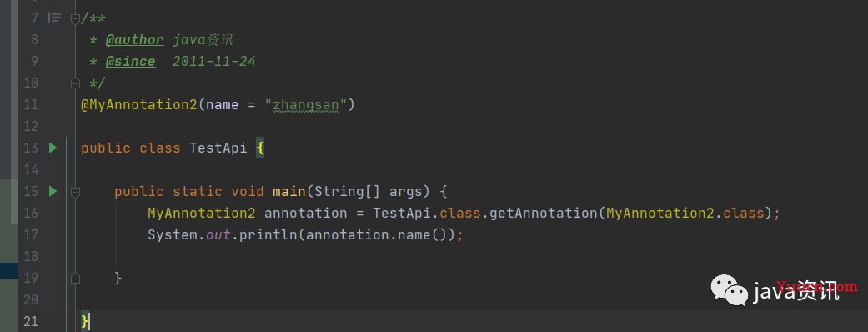Run the TestApi class from gutter arrow
868x332 pixels.
coord(53,148)
